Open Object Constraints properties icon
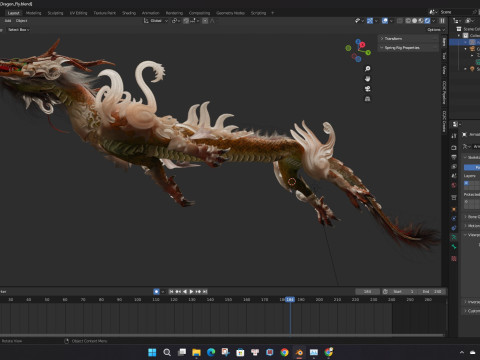480x360 pixels. [x=454, y=228]
